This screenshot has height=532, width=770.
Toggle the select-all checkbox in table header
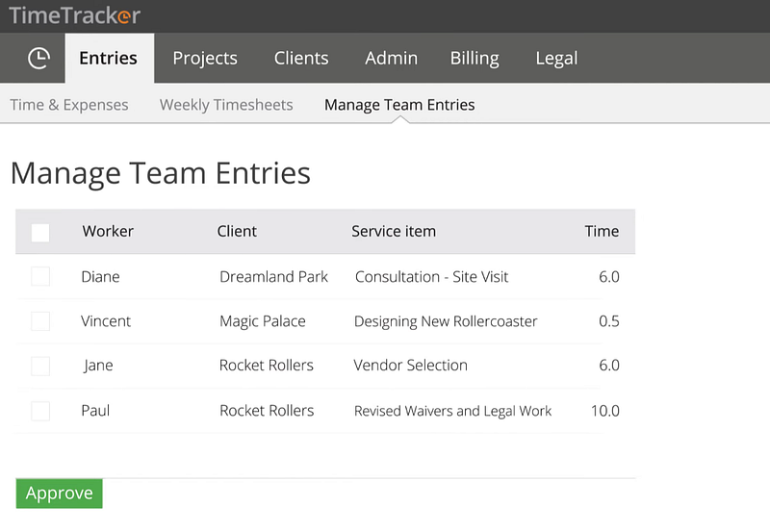pyautogui.click(x=40, y=232)
